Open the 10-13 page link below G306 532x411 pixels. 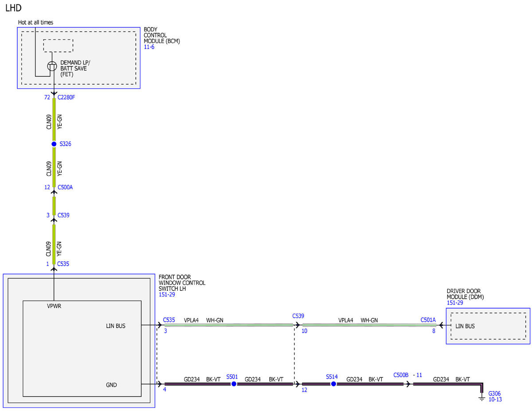pyautogui.click(x=495, y=399)
